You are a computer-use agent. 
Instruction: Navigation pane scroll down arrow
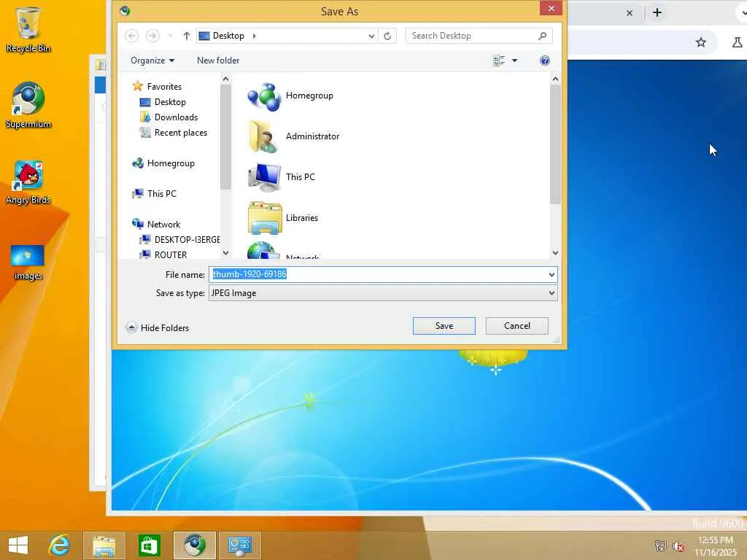(x=226, y=253)
